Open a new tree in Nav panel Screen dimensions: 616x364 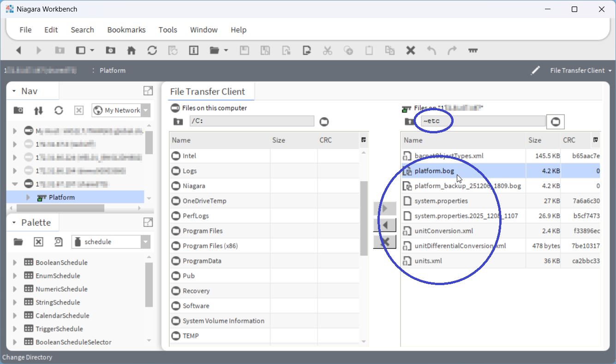point(18,110)
